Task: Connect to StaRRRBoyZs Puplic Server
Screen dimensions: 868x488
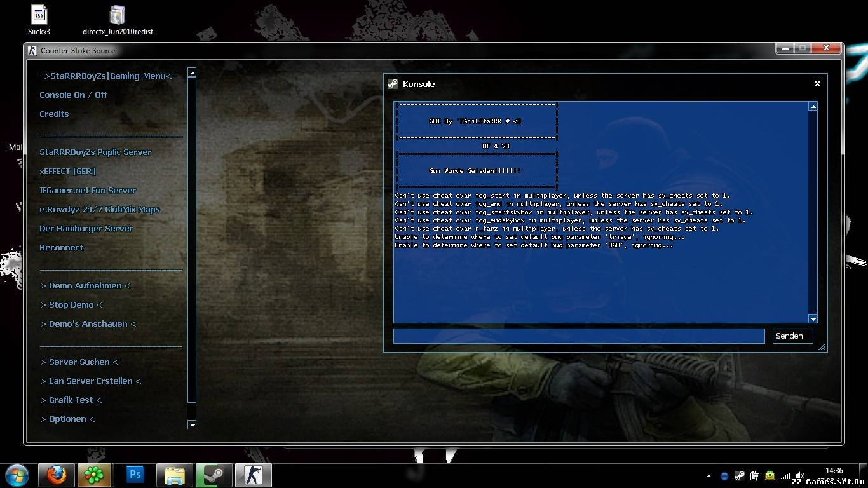Action: coord(95,152)
